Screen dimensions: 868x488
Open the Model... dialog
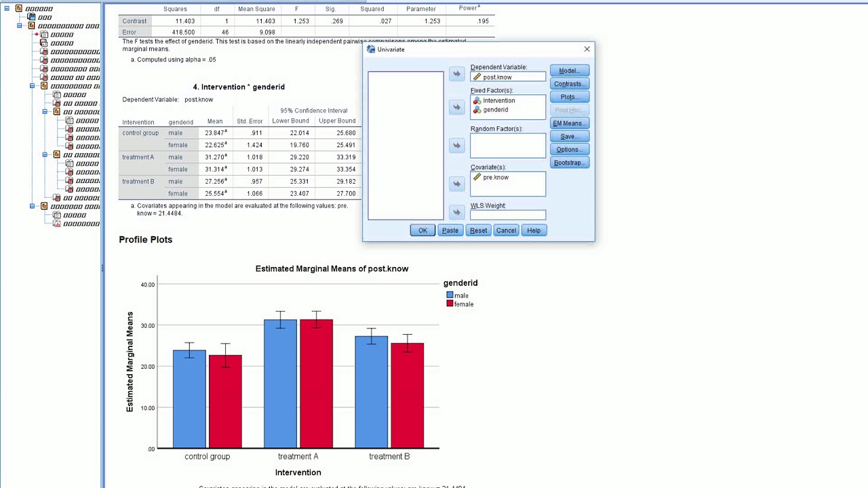click(570, 70)
